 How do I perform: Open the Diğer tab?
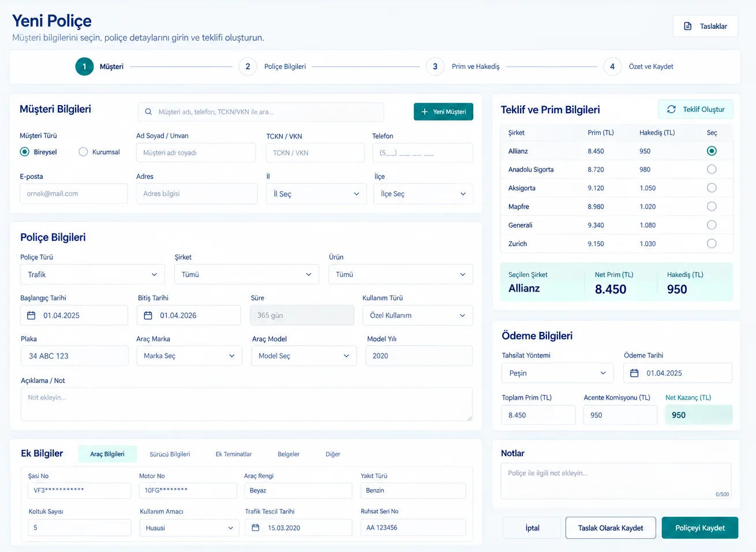tap(333, 454)
